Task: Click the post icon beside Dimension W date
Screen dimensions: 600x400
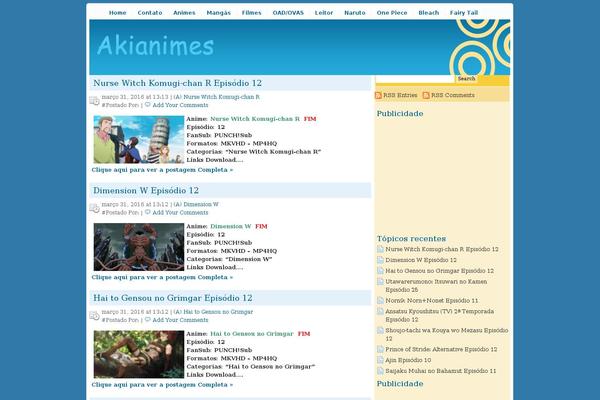Action: (x=95, y=209)
